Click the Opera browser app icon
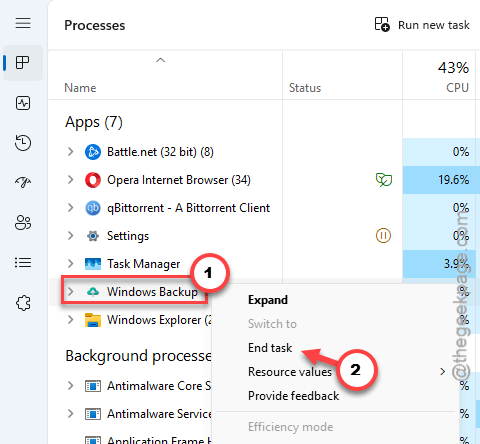 (x=93, y=180)
